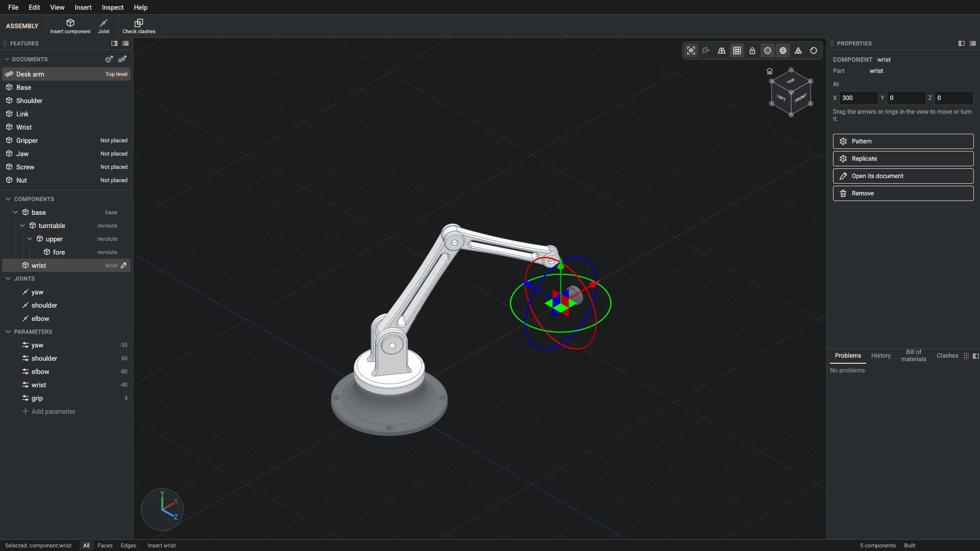Open the Inspect menu
The width and height of the screenshot is (980, 551).
(112, 7)
